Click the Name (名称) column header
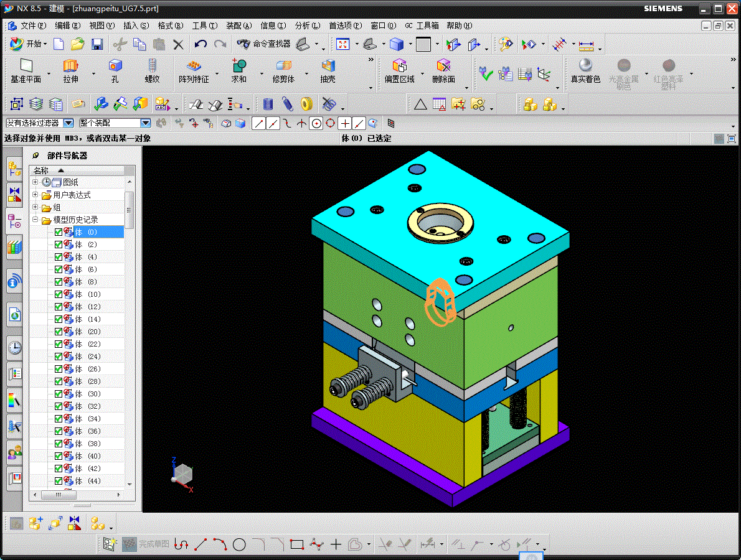The width and height of the screenshot is (741, 560). (x=77, y=170)
